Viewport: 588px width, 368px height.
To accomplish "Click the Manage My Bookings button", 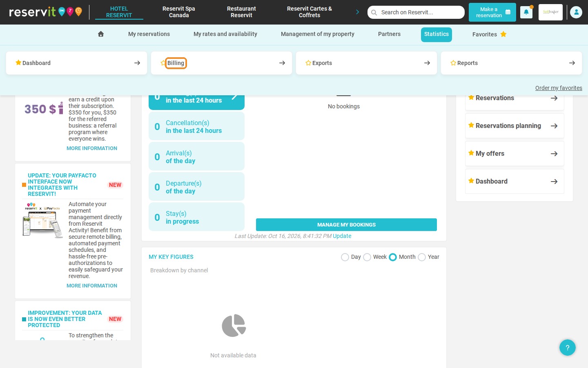I will 346,224.
